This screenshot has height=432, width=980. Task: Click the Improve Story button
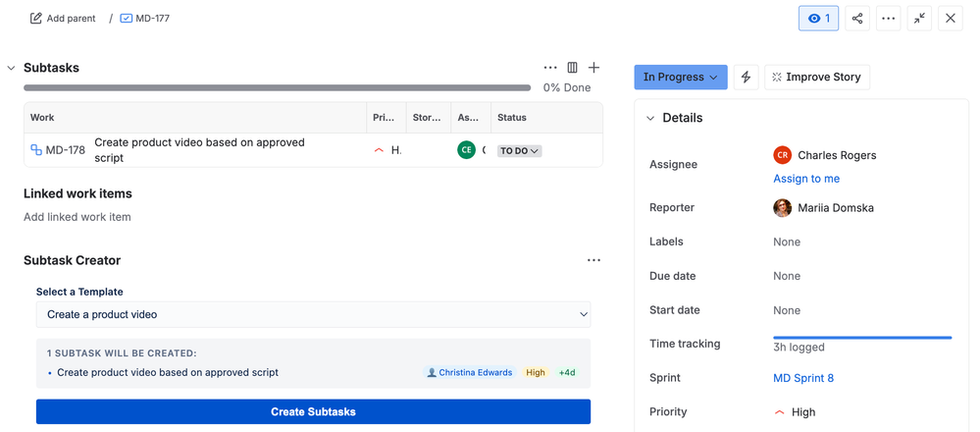click(x=817, y=77)
